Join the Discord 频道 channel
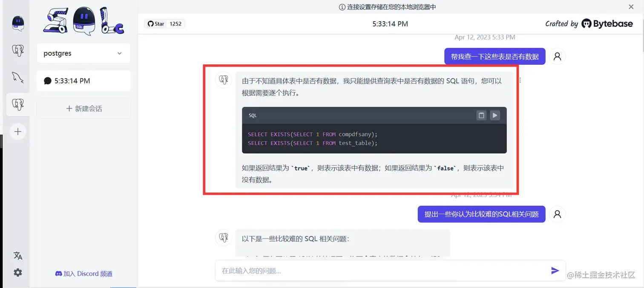 point(83,274)
